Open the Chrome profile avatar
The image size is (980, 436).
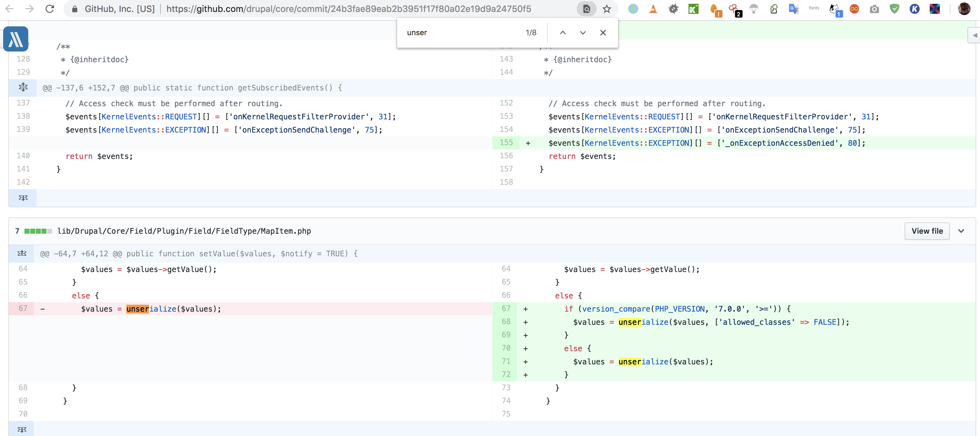point(964,9)
